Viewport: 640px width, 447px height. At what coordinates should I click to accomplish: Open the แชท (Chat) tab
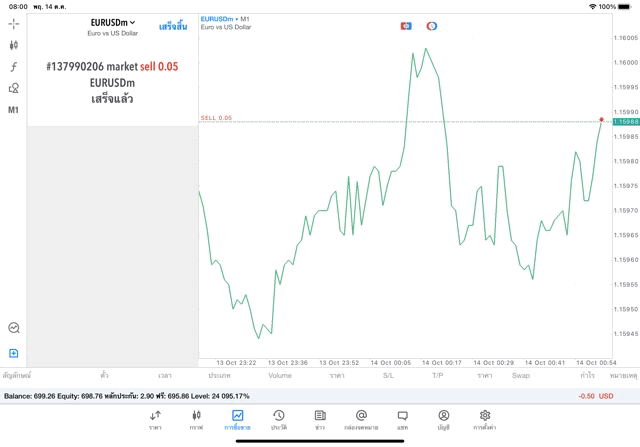402,420
